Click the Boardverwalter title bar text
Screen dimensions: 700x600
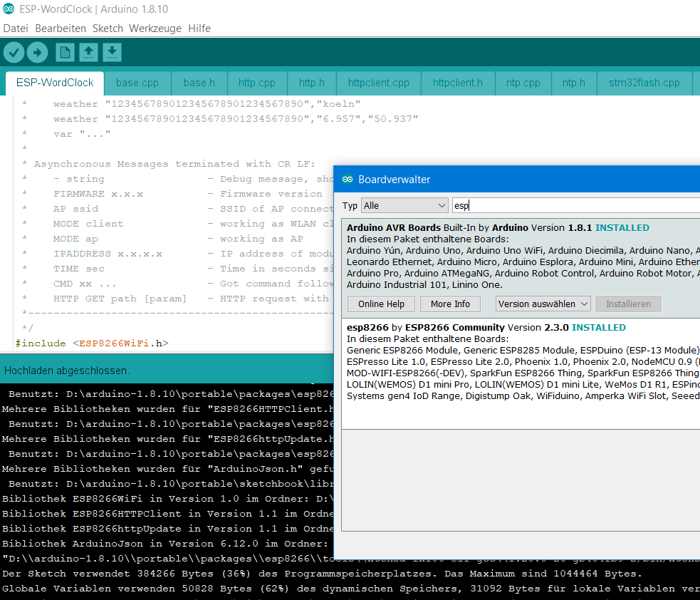[395, 179]
